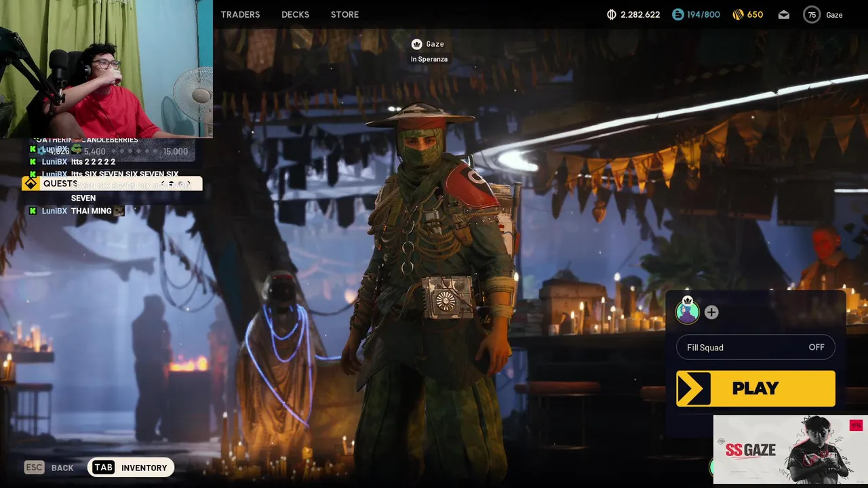Click chat message THAI MING
Screen dimensions: 868x488
coord(91,211)
